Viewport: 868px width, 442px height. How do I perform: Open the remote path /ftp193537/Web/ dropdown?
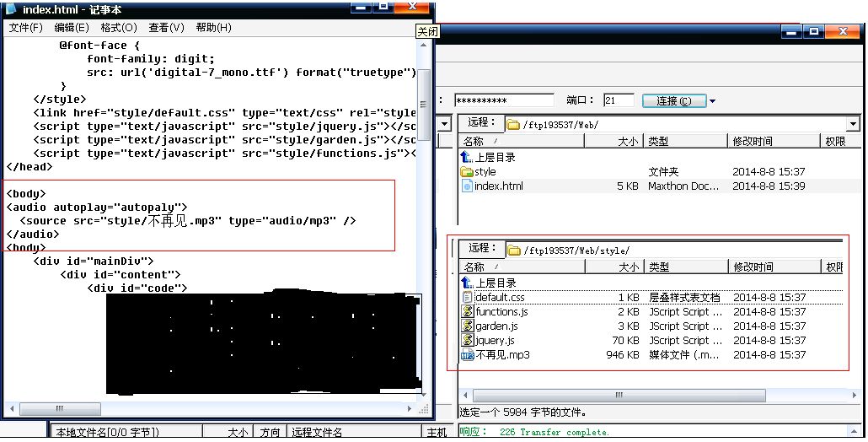pyautogui.click(x=853, y=124)
